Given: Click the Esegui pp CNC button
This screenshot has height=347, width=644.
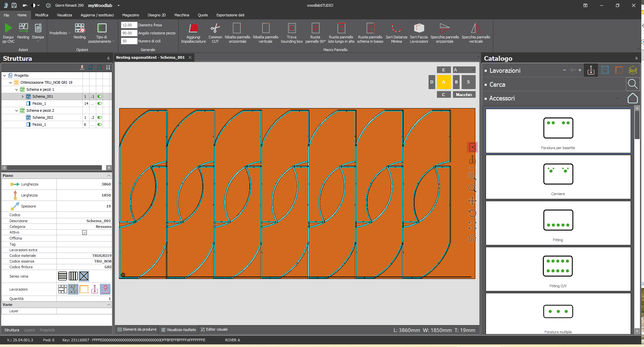Looking at the screenshot, I should point(8,32).
